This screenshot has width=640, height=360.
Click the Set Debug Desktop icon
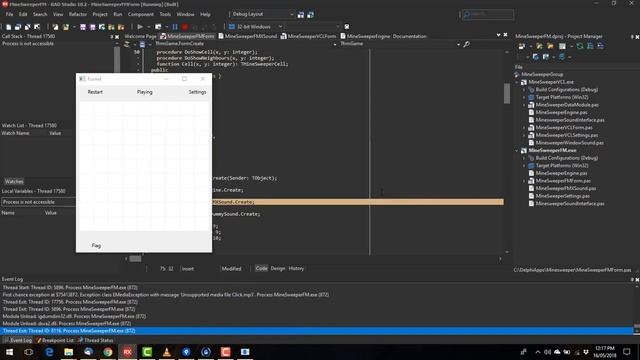coord(311,15)
